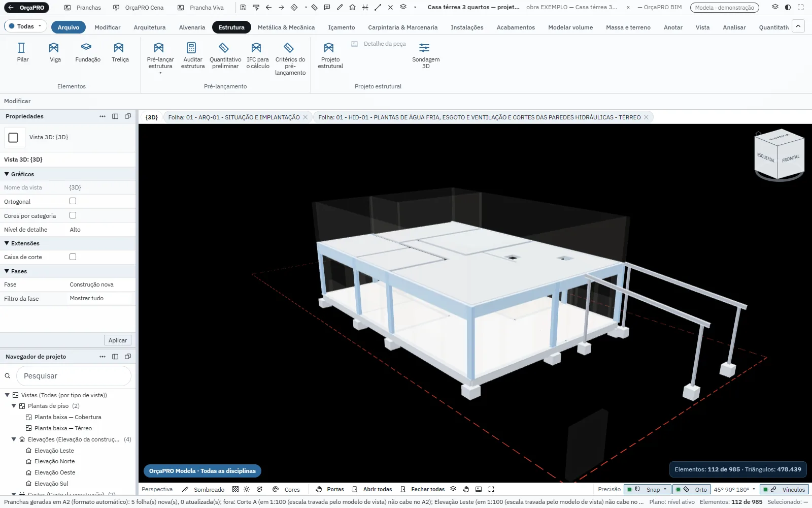Switch to the Alvenaria ribbon tab

(192, 27)
